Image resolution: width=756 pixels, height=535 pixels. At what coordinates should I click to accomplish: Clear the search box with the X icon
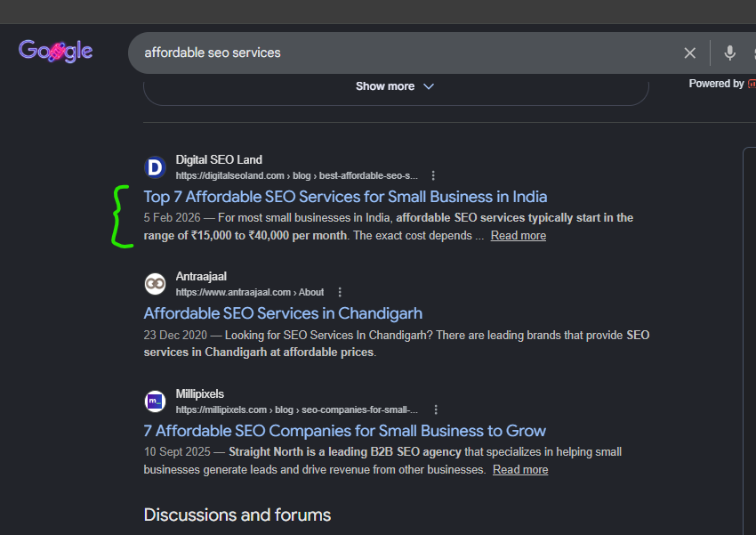[689, 53]
